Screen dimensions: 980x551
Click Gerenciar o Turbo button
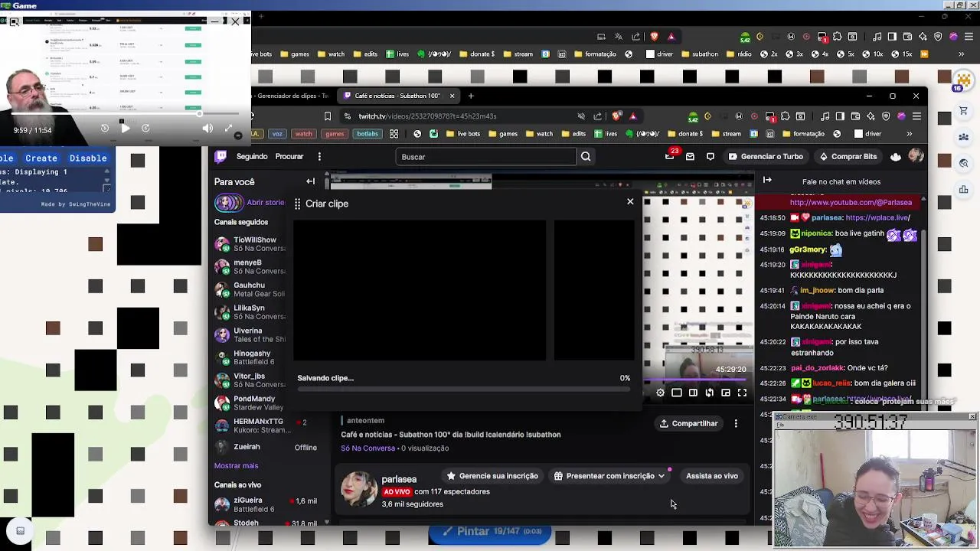[766, 156]
